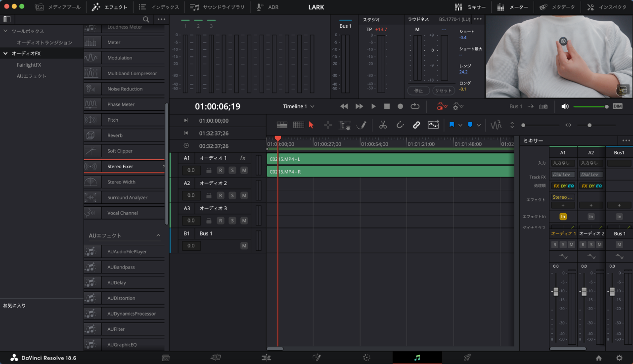Click the red pointer selection tool
The height and width of the screenshot is (364, 633).
[x=311, y=125]
